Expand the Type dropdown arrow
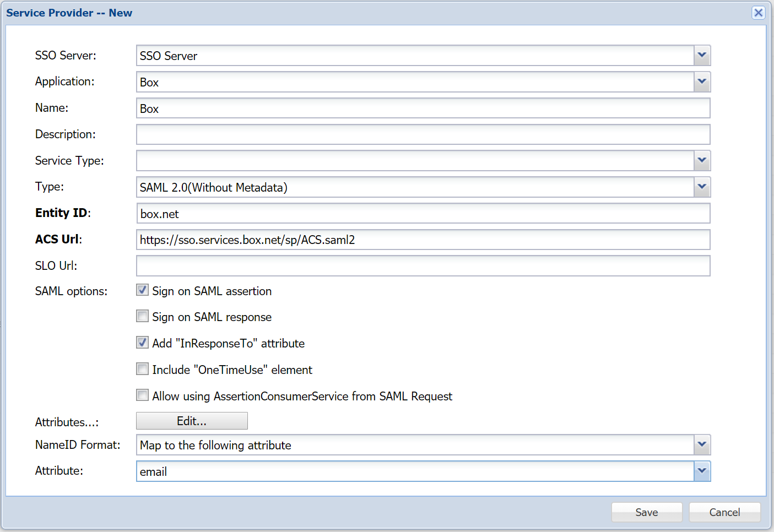This screenshot has width=774, height=532. (702, 187)
